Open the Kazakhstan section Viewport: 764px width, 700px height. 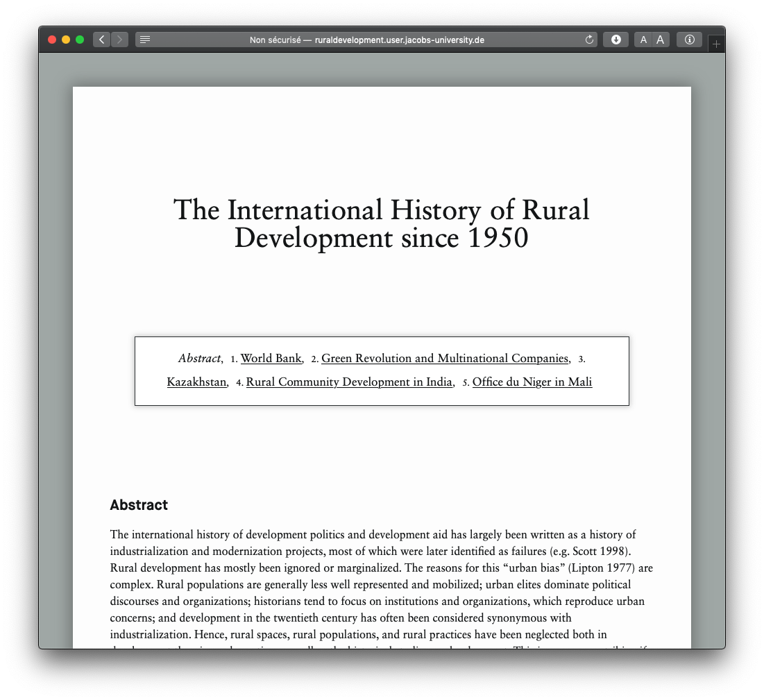click(196, 382)
